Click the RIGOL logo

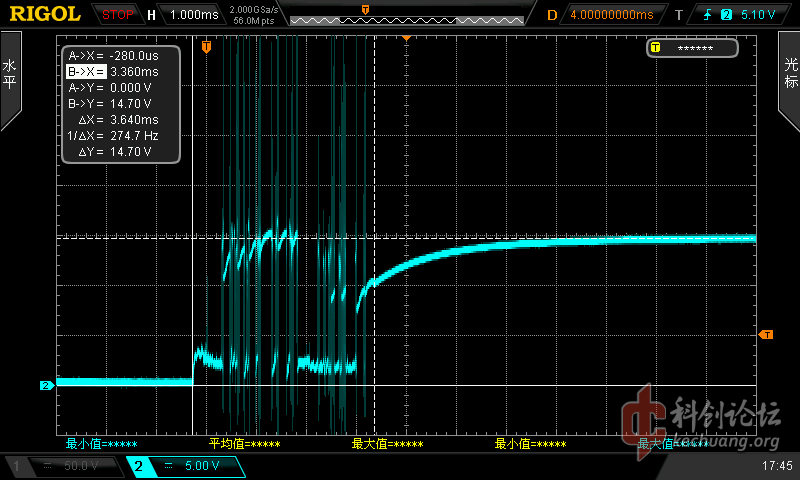pyautogui.click(x=47, y=14)
